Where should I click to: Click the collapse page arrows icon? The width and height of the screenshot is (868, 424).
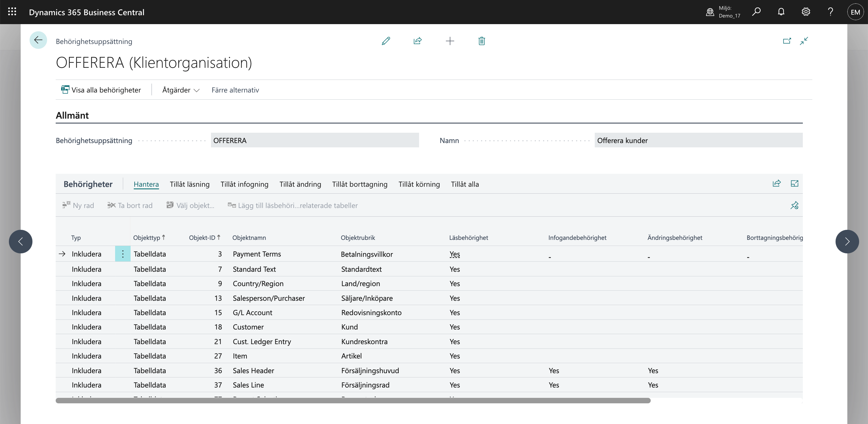804,41
